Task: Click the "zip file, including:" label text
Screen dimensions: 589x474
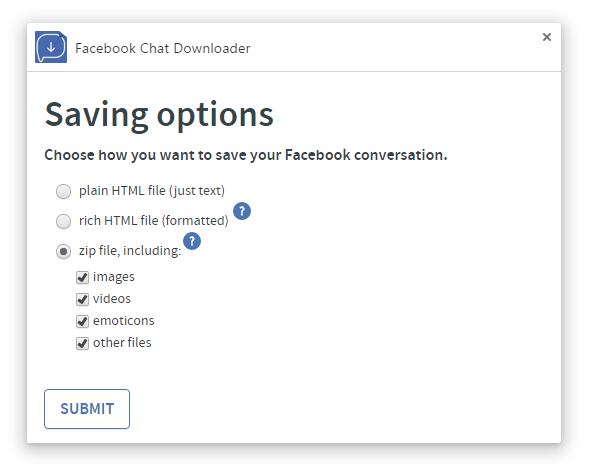Action: click(130, 251)
